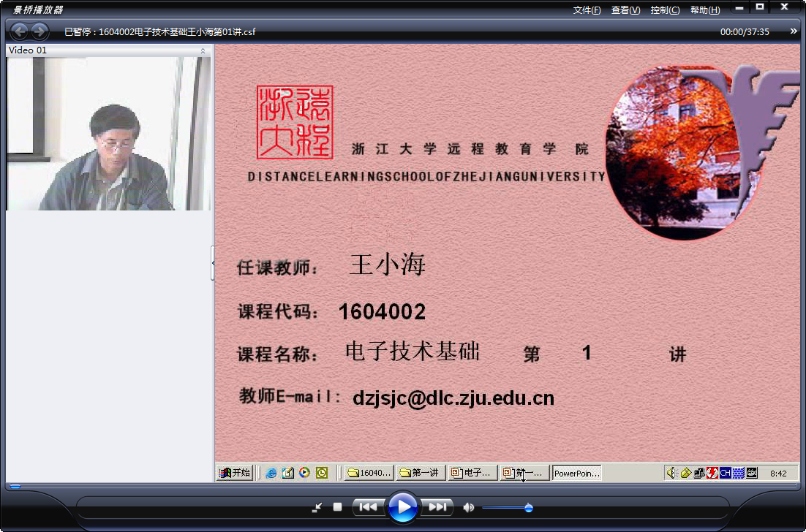
Task: Open the 帮助(H) menu
Action: [705, 10]
